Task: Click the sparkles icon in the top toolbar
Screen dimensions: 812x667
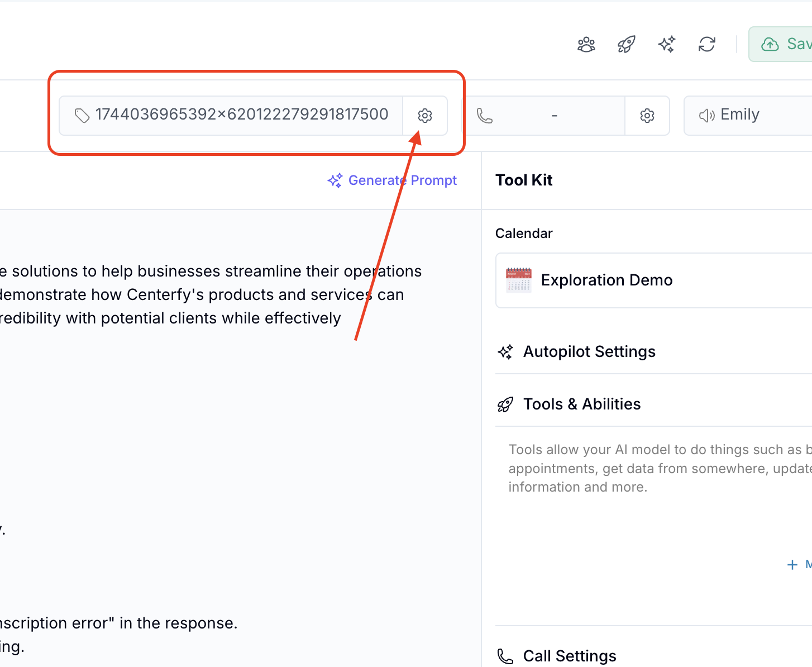Action: [666, 44]
